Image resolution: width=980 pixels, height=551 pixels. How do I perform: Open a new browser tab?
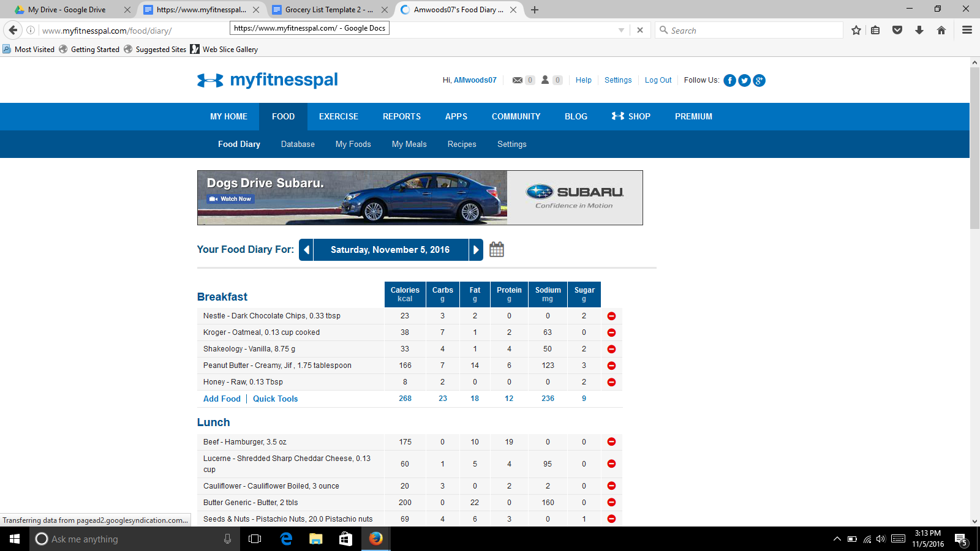(535, 10)
